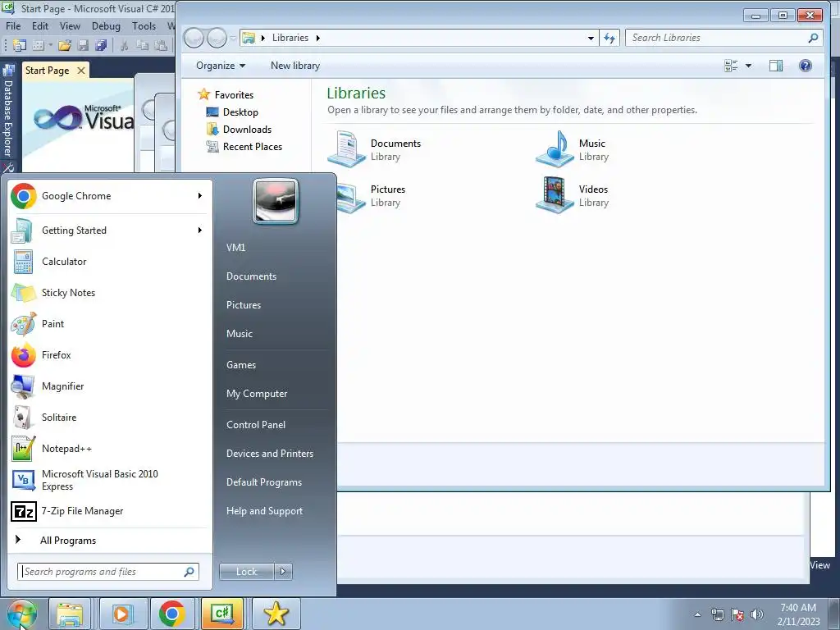Screen dimensions: 840x630
Task: Open Edit menu in Visual C#
Action: [40, 25]
